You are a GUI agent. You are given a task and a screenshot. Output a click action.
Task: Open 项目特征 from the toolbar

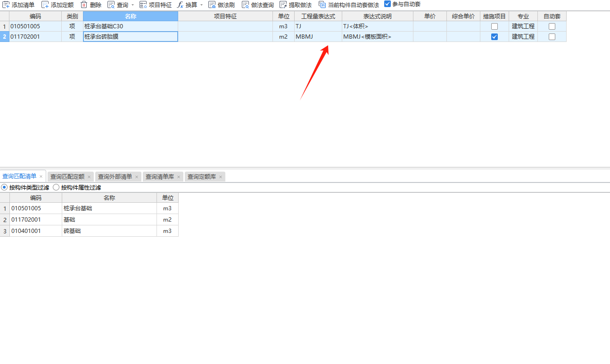(156, 5)
